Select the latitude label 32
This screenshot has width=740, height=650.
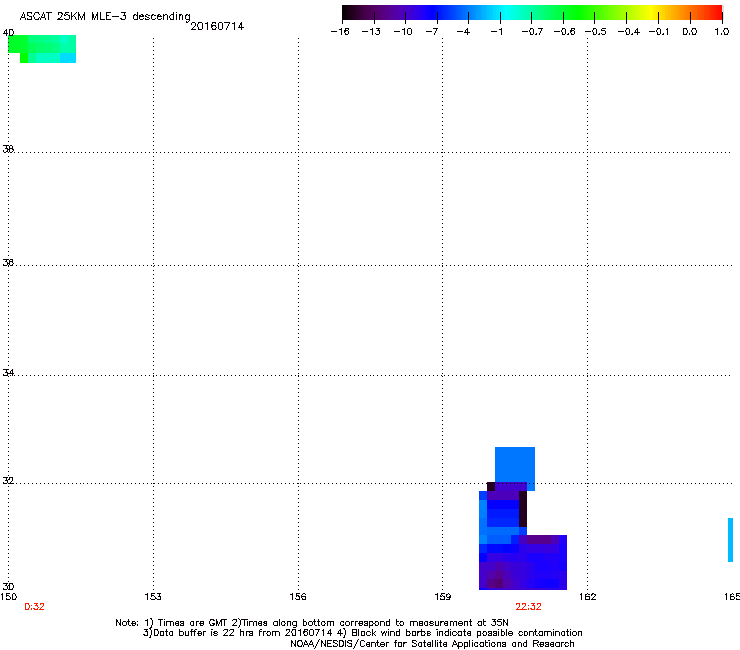point(8,481)
